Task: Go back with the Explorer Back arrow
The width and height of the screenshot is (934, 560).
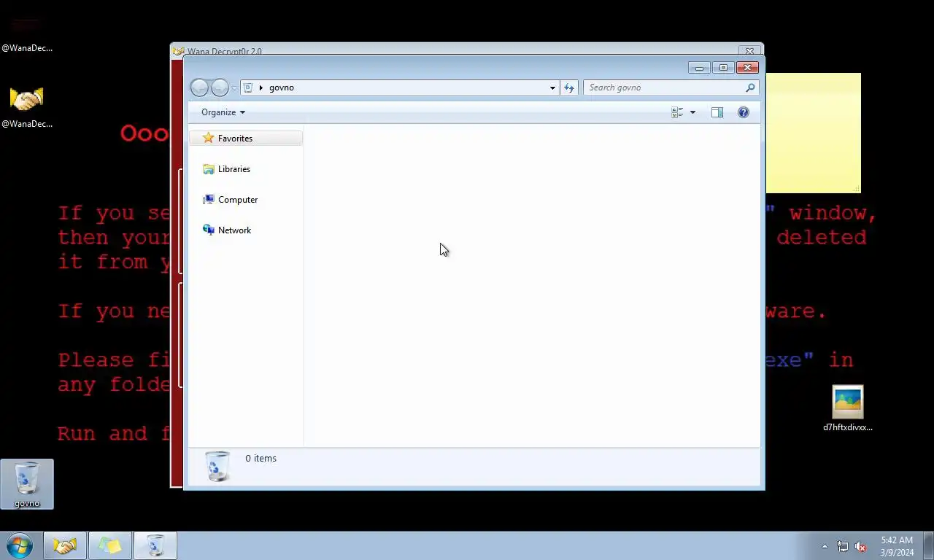Action: [199, 87]
